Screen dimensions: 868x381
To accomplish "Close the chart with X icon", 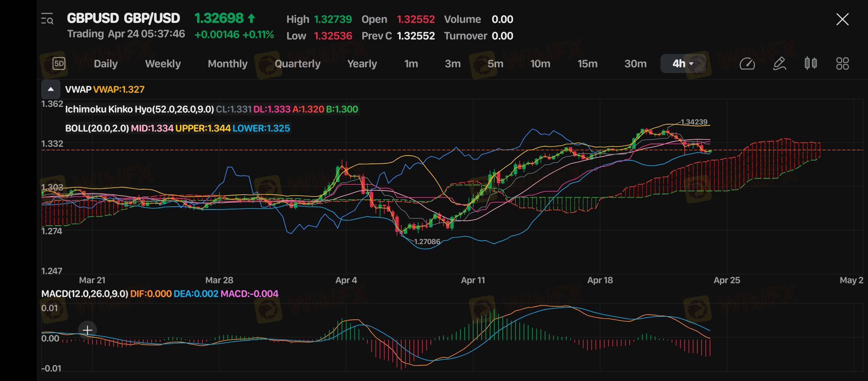I will pyautogui.click(x=842, y=19).
